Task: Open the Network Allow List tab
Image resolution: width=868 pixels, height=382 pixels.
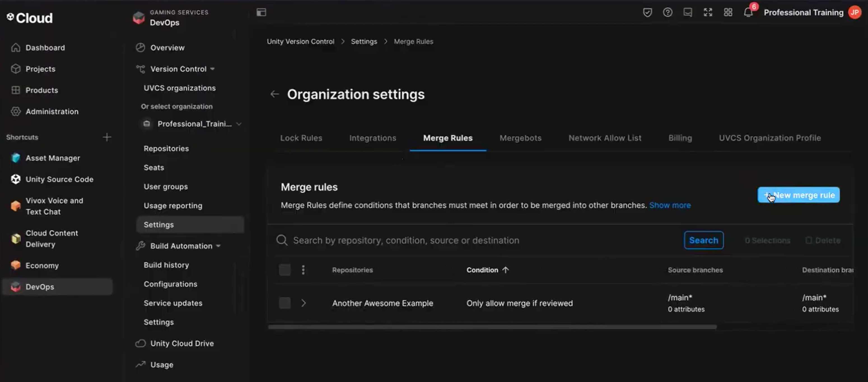Action: (x=605, y=138)
